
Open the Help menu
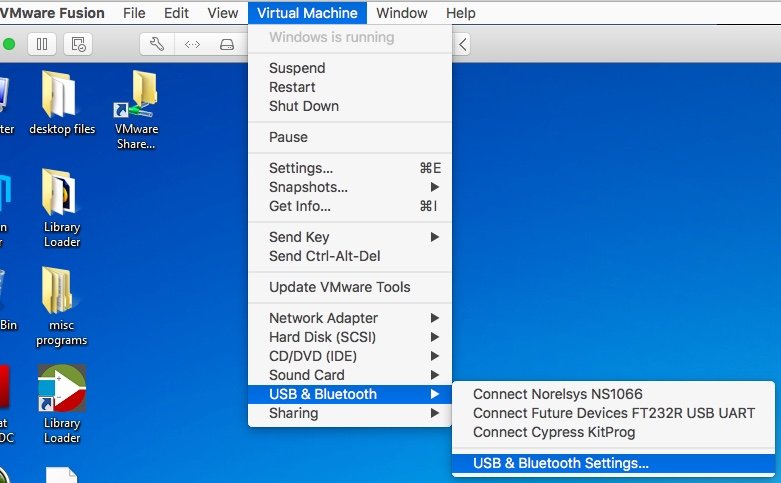[460, 13]
